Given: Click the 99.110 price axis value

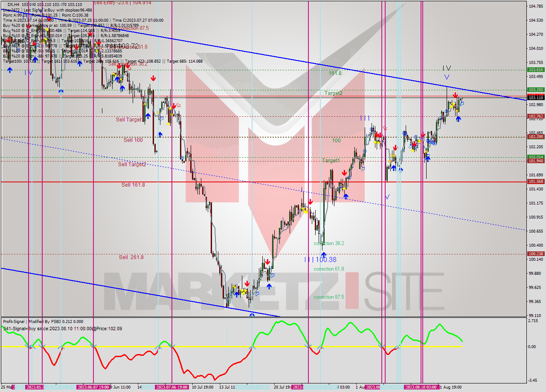Looking at the screenshot, I should coord(535,316).
